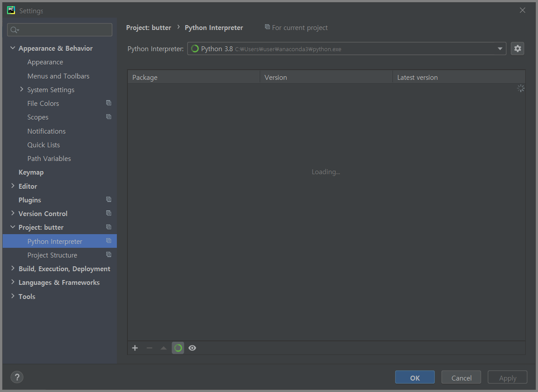Expand the Editor settings section

(x=12, y=186)
